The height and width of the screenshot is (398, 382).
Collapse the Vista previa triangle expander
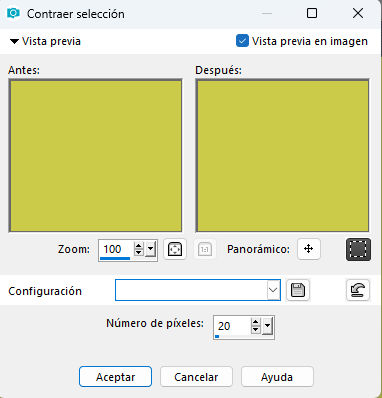[14, 42]
